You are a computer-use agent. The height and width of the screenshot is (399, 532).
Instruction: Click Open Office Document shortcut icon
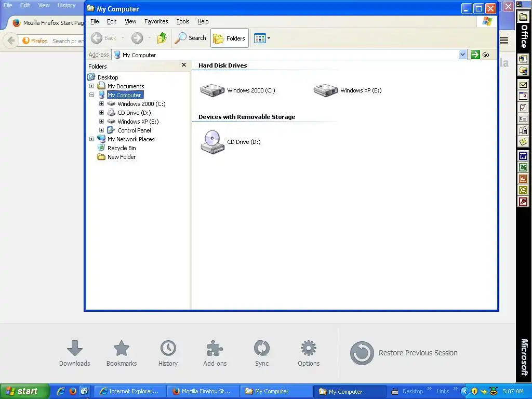click(523, 71)
